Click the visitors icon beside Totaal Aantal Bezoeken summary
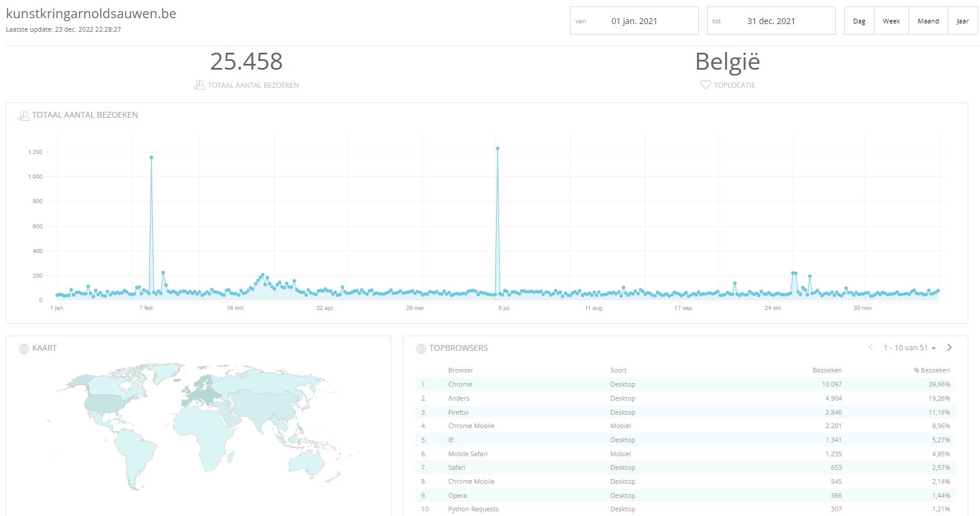Viewport: 980px width, 516px height. [x=199, y=85]
